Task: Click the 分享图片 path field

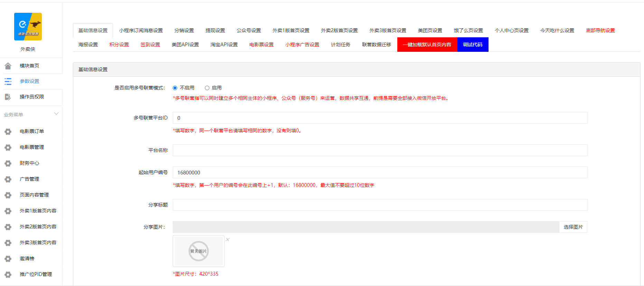Action: pyautogui.click(x=366, y=227)
